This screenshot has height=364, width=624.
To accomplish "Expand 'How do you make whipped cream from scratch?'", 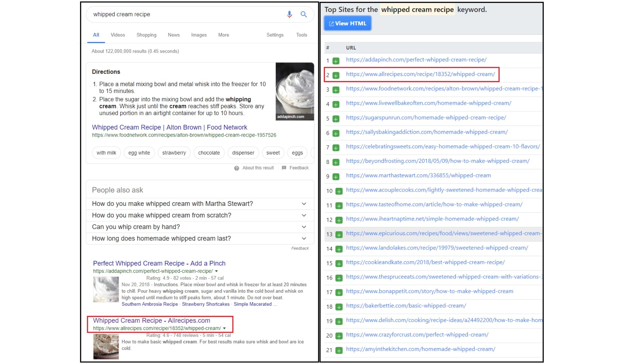I will 200,215.
